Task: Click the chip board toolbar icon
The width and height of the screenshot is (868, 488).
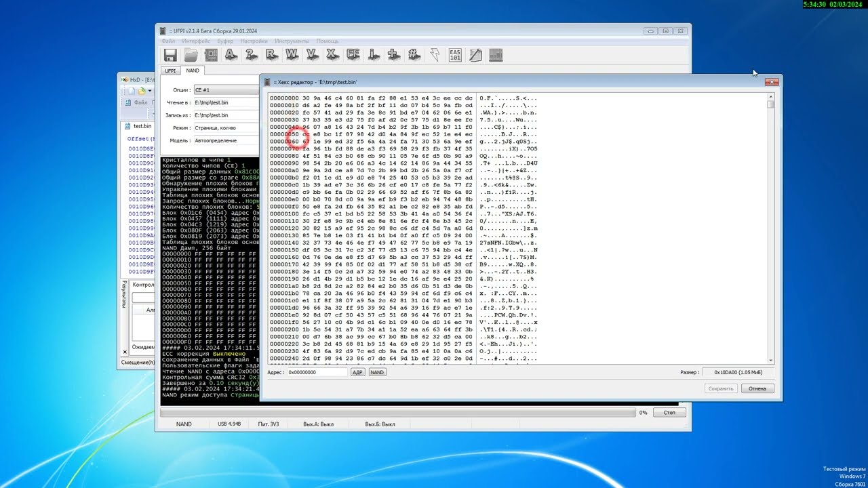Action: tap(211, 55)
